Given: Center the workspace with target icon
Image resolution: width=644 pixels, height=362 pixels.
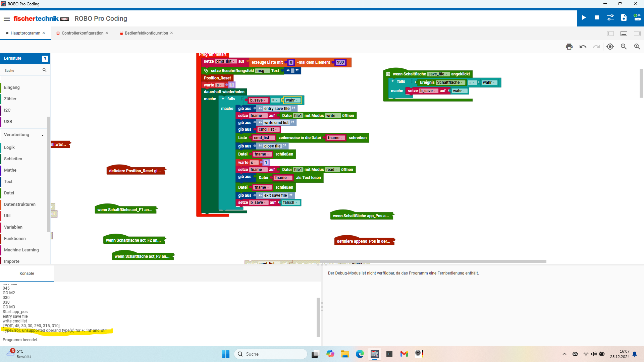Looking at the screenshot, I should pyautogui.click(x=610, y=47).
